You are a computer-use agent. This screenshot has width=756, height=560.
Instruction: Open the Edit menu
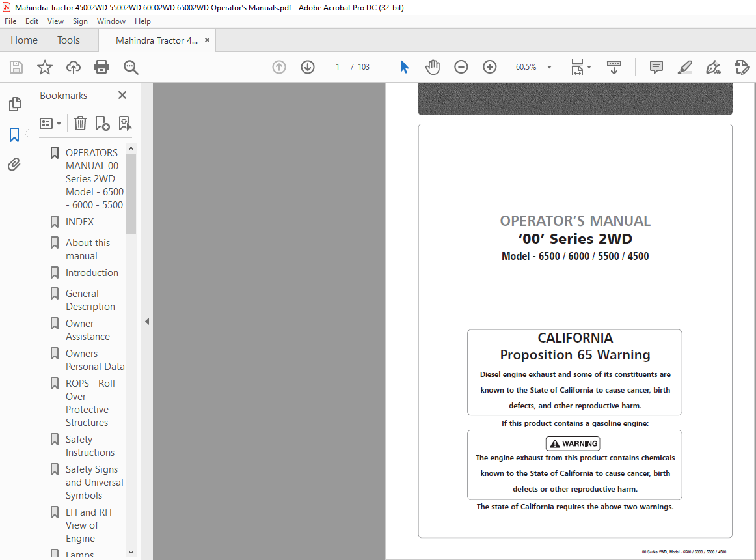click(32, 21)
